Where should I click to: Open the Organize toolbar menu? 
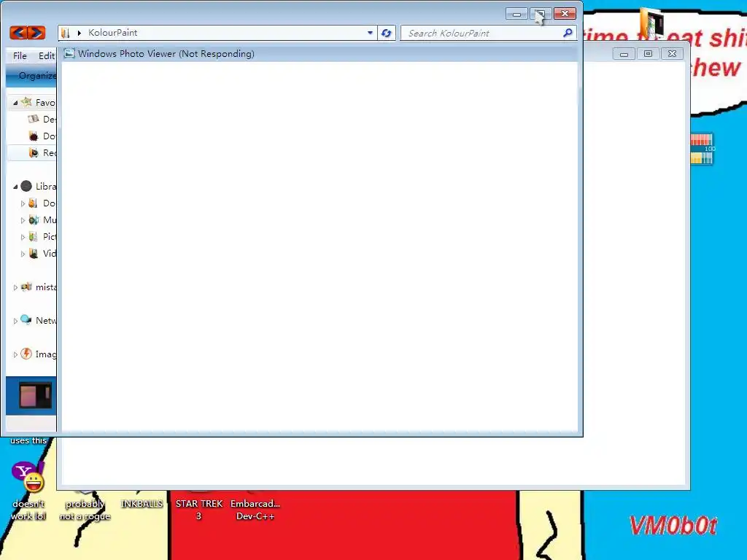coord(37,75)
